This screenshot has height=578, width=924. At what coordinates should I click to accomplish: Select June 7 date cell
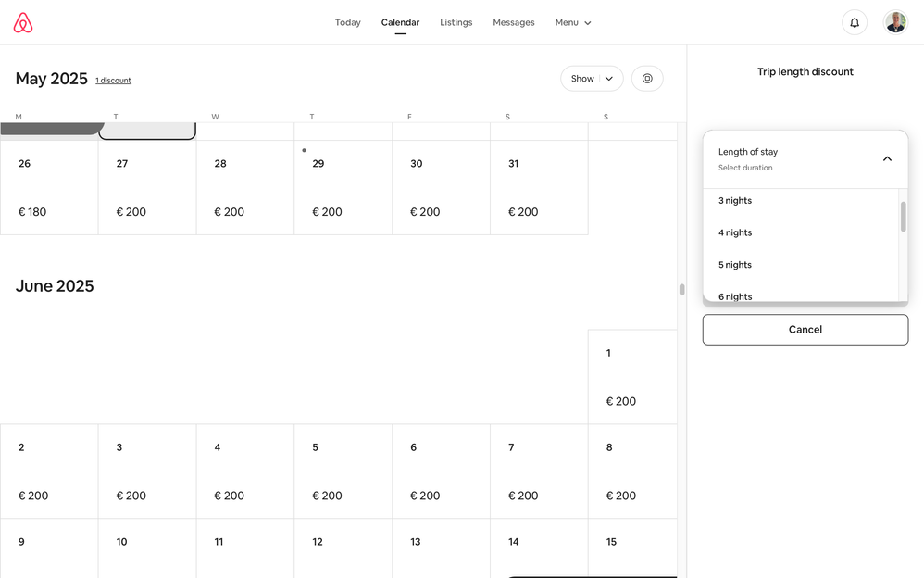(x=539, y=471)
